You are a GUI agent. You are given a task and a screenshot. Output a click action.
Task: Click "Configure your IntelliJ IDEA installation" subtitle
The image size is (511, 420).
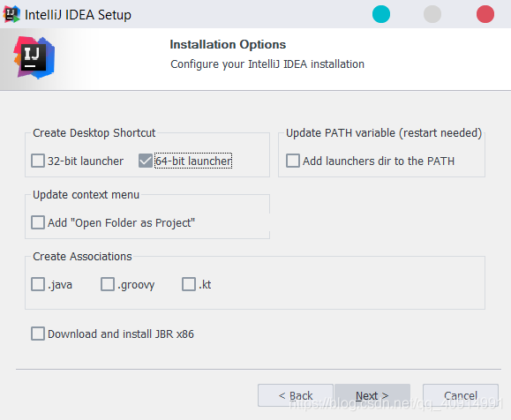coord(267,64)
